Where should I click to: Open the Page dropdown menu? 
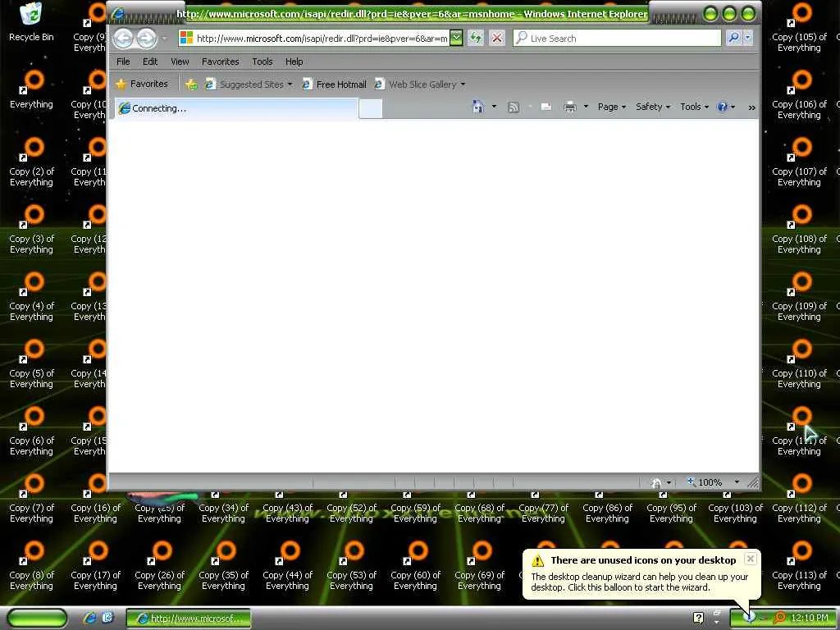611,107
